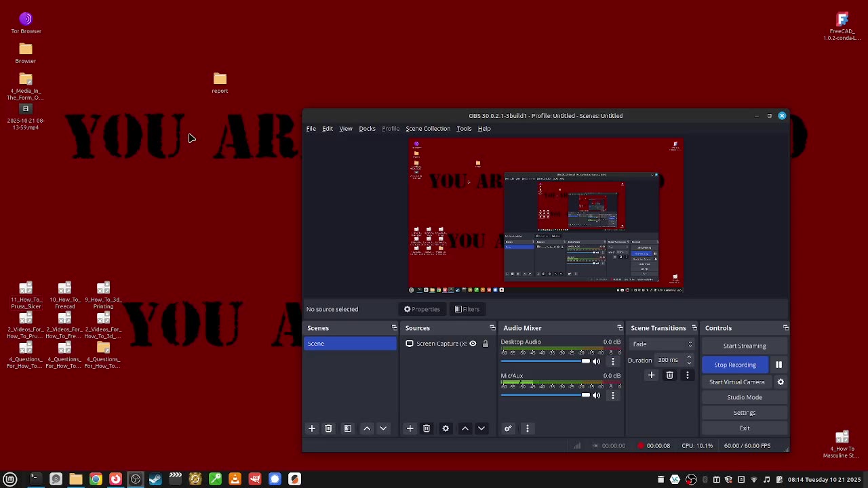Open the Edit menu
Image resolution: width=868 pixels, height=488 pixels.
pyautogui.click(x=328, y=129)
